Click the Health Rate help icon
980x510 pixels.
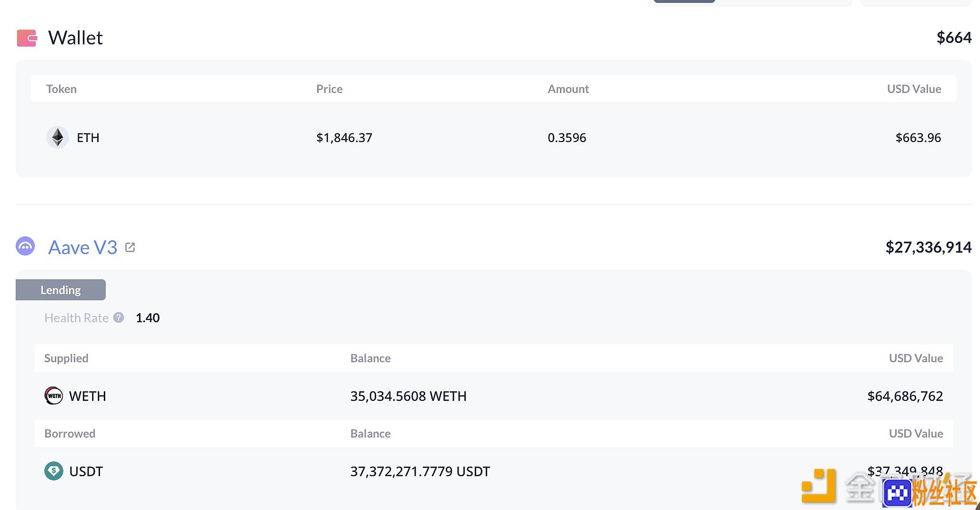(x=119, y=317)
